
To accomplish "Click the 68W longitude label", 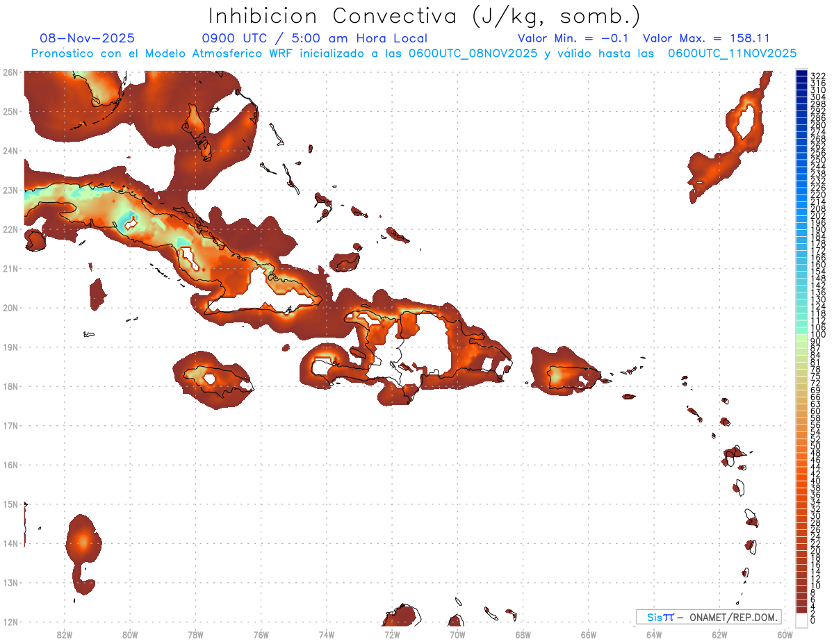I will pyautogui.click(x=523, y=634).
